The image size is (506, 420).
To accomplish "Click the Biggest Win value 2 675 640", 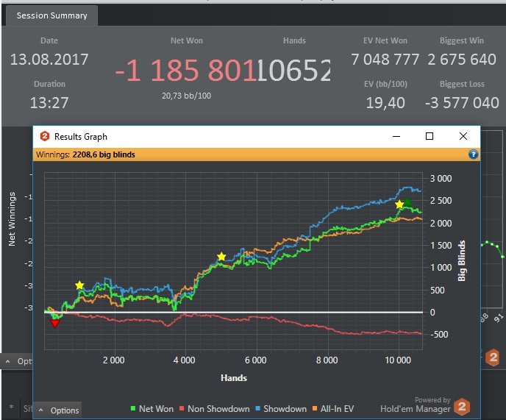I will (x=462, y=60).
